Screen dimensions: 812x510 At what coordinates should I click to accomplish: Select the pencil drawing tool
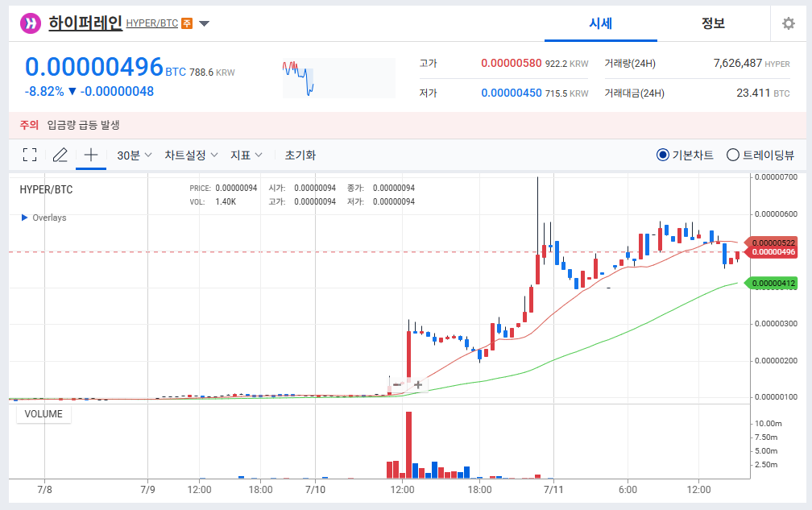point(60,154)
